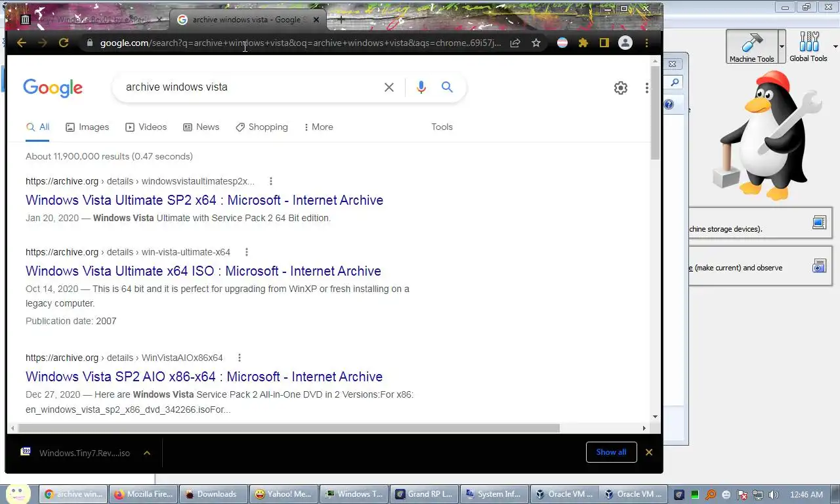This screenshot has height=504, width=840.
Task: Submit search with magnifier icon
Action: click(448, 87)
